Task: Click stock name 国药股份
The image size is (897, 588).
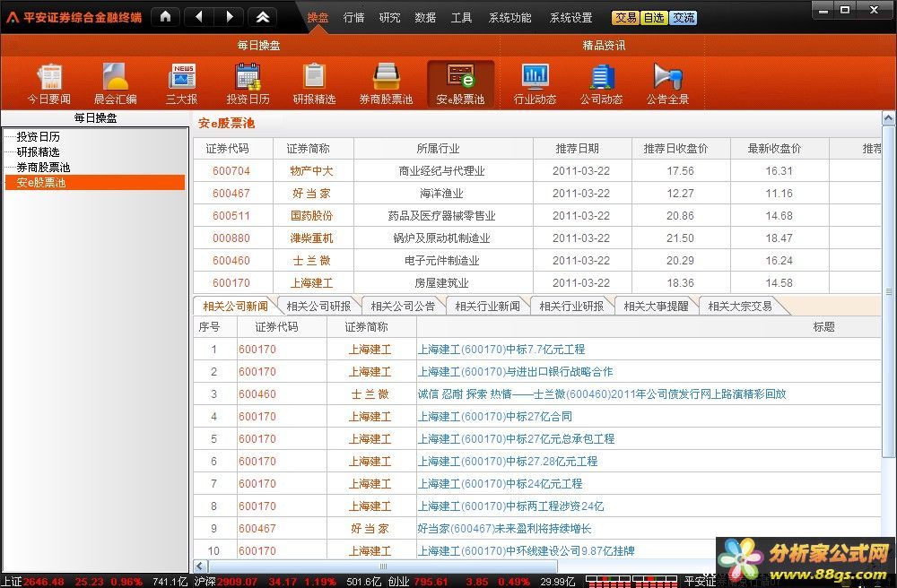Action: pos(311,215)
